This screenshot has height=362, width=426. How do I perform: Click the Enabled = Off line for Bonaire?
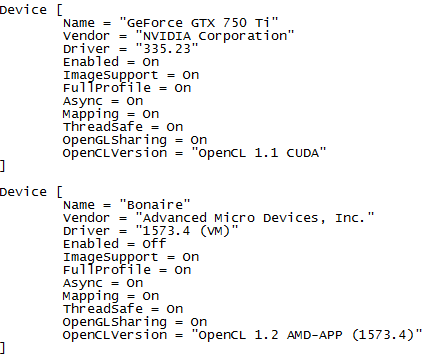click(114, 244)
